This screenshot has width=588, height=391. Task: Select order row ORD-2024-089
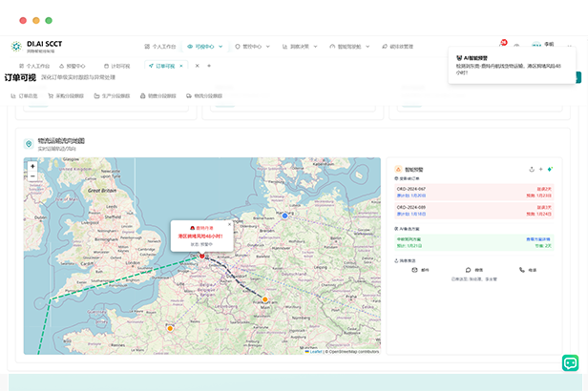[x=474, y=211]
